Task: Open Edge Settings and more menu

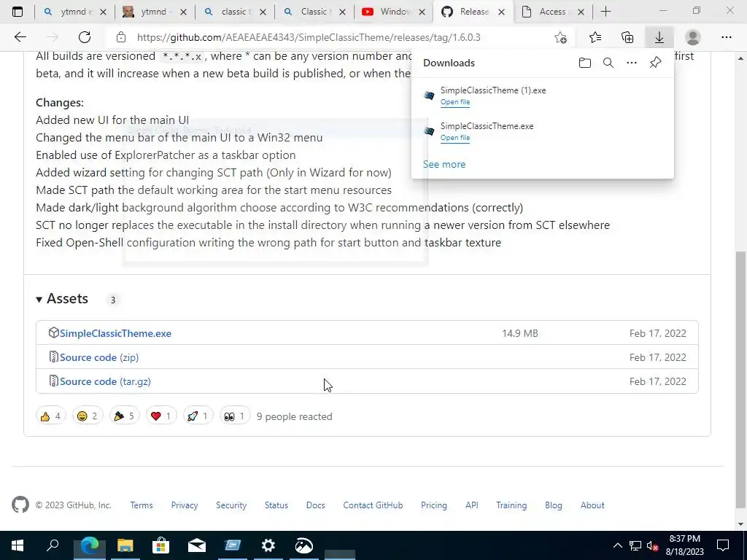Action: coord(726,37)
